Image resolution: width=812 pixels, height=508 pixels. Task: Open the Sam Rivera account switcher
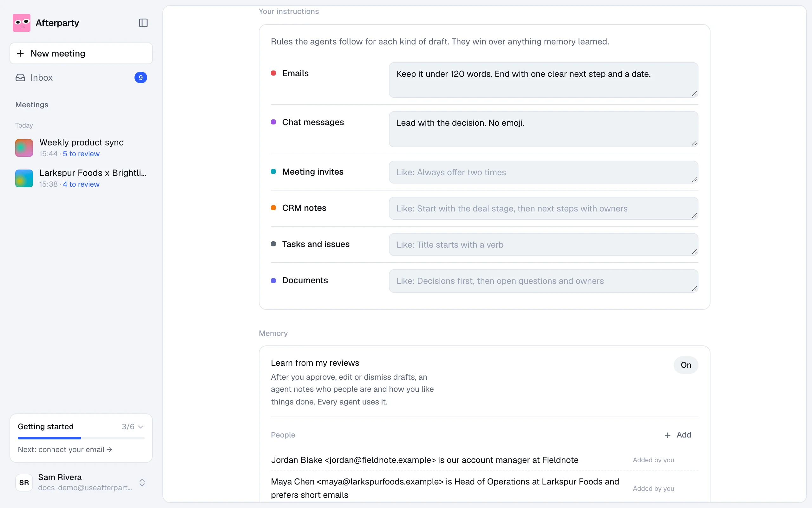point(81,483)
